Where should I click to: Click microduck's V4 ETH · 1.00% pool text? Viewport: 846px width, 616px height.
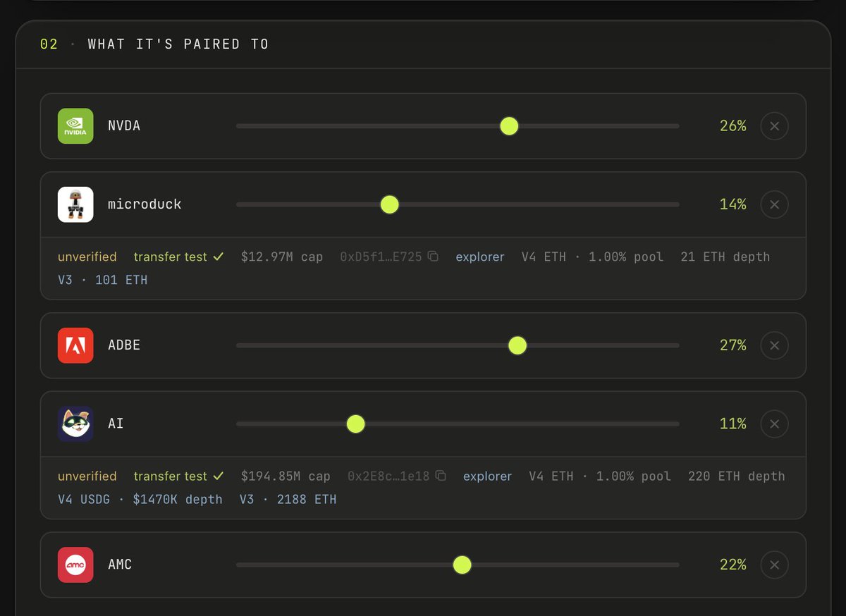(x=592, y=257)
